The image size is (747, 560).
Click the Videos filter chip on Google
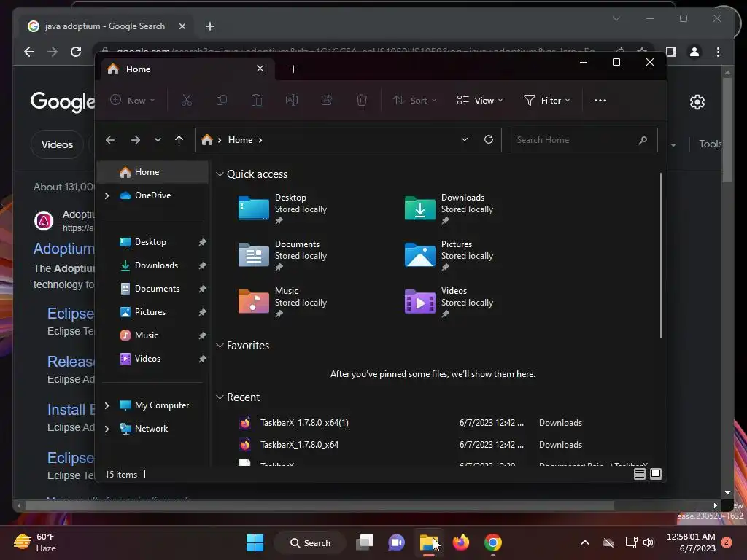tap(57, 144)
